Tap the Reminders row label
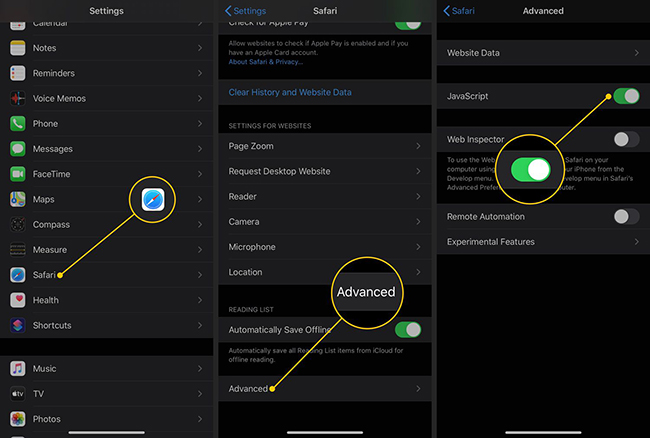 pos(54,73)
